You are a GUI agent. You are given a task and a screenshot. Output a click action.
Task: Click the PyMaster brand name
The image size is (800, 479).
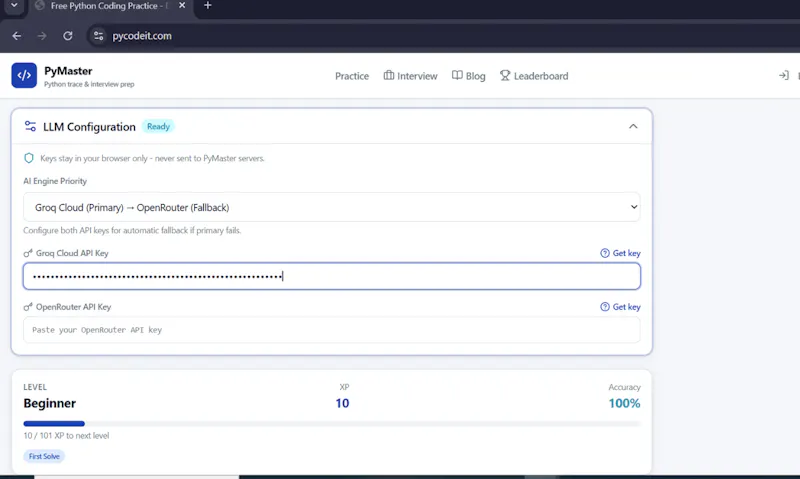coord(68,71)
